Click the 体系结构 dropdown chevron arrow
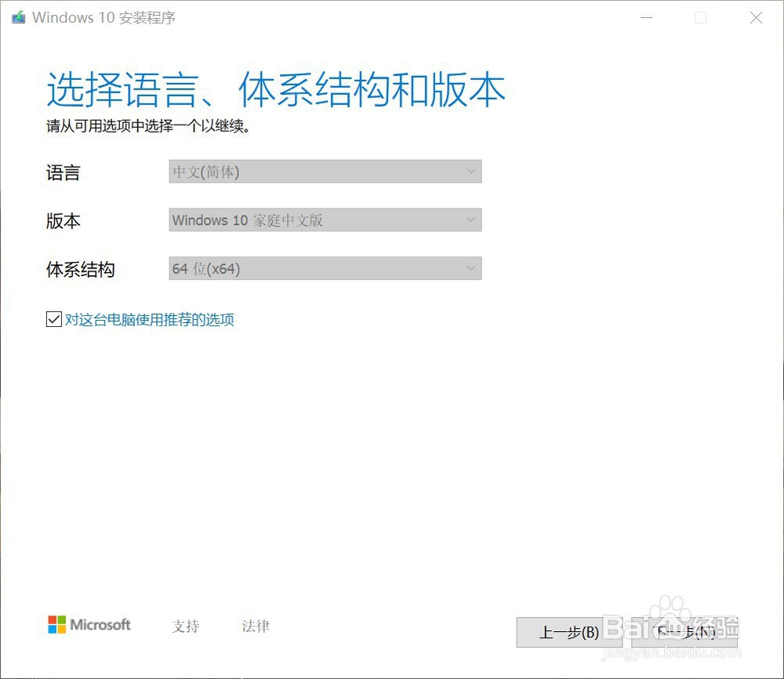 tap(470, 268)
